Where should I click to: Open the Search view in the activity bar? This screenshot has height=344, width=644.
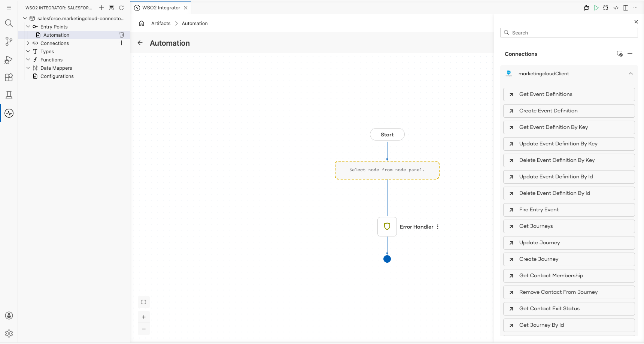(9, 23)
